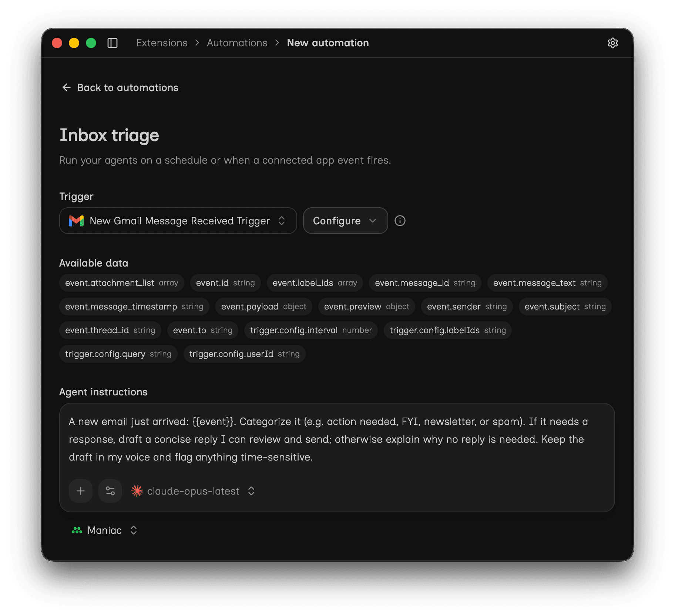Click the back arrow icon
Viewport: 675px width, 616px height.
tap(66, 87)
